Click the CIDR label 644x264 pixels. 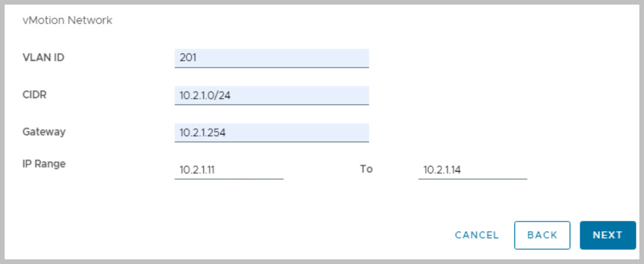tap(34, 95)
